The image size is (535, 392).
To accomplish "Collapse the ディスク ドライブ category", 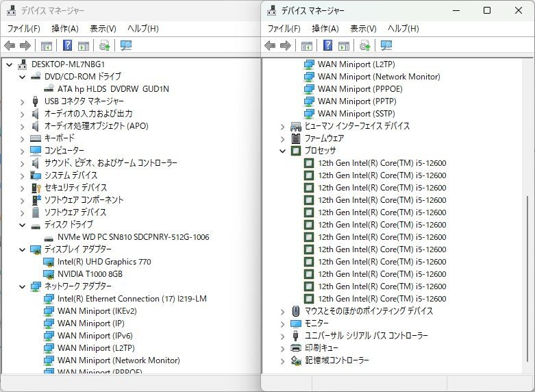I will click(x=23, y=225).
